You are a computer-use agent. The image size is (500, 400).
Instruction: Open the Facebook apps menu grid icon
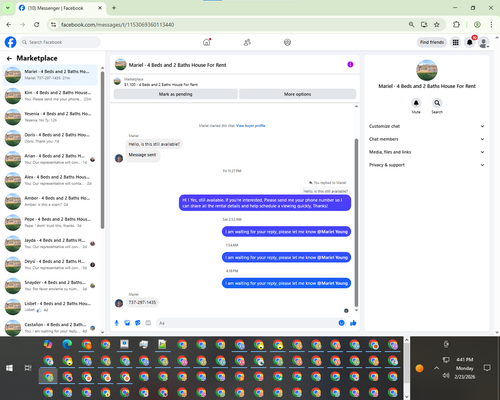(x=455, y=42)
